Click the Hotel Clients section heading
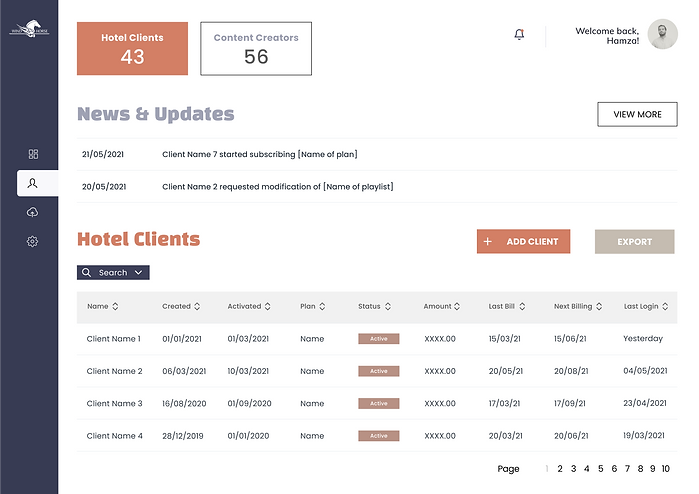699x494 pixels. [139, 239]
